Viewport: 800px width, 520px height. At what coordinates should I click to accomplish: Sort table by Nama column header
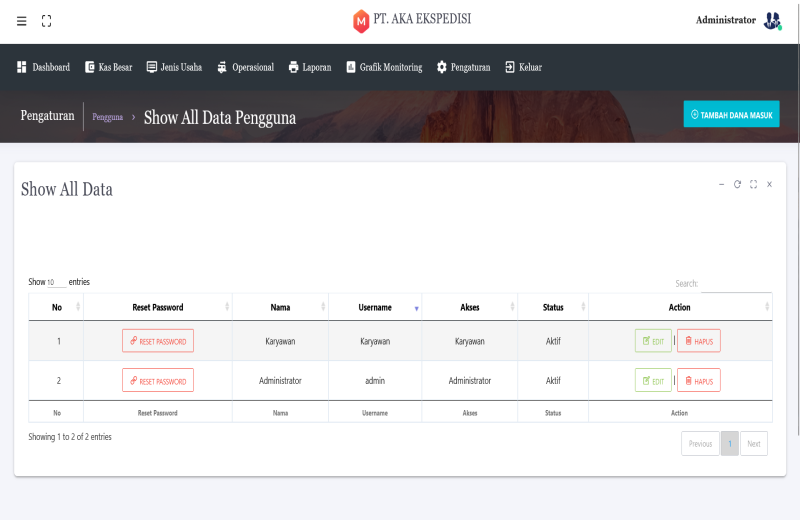tap(280, 307)
